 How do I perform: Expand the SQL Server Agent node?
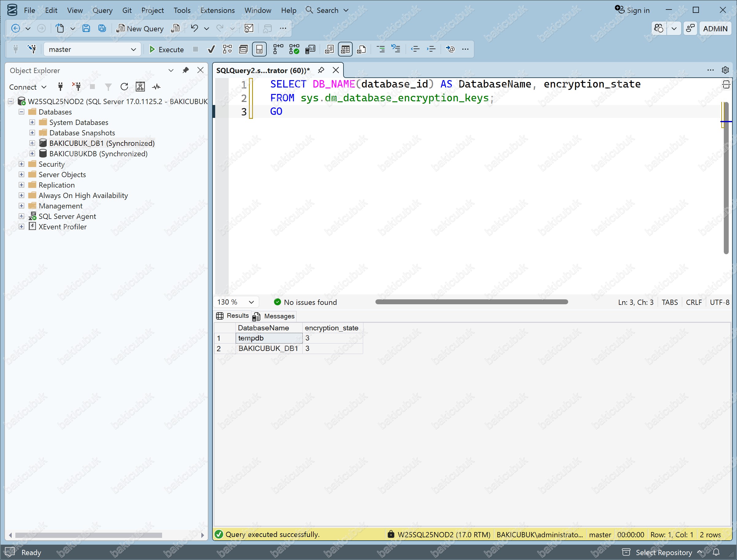(x=22, y=216)
